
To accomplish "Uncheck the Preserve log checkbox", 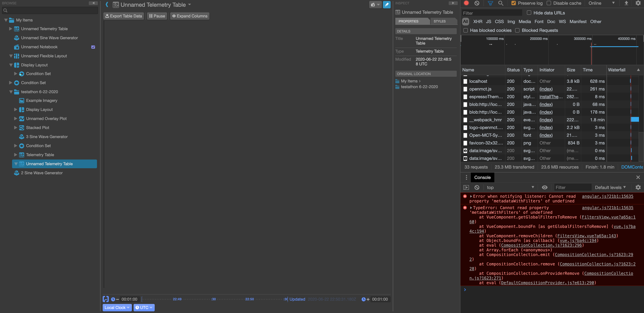I will [x=514, y=3].
